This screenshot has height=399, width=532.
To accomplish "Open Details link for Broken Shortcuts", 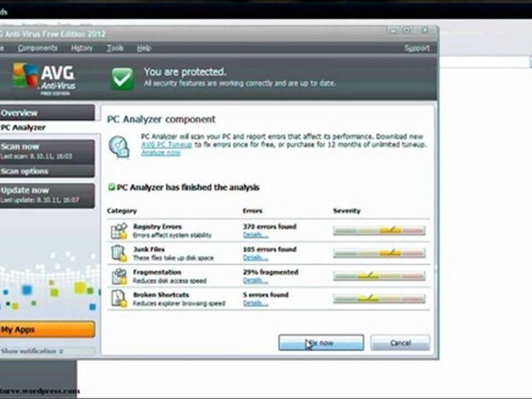I will click(255, 303).
